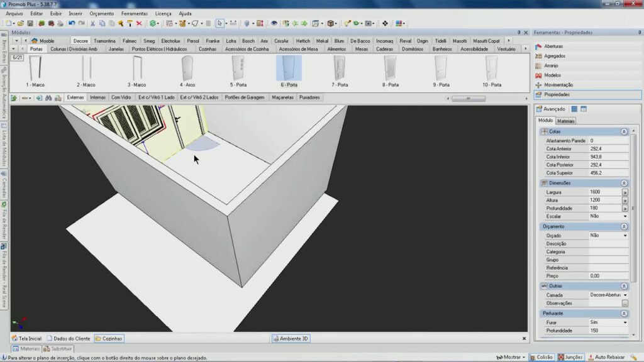This screenshot has width=644, height=362.
Task: Click the Altura value field
Action: pyautogui.click(x=604, y=200)
